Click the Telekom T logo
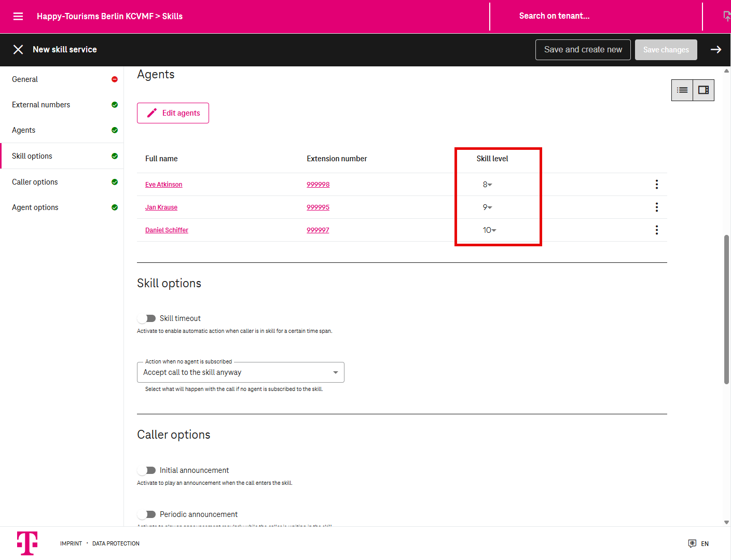The image size is (731, 560). pos(27,543)
